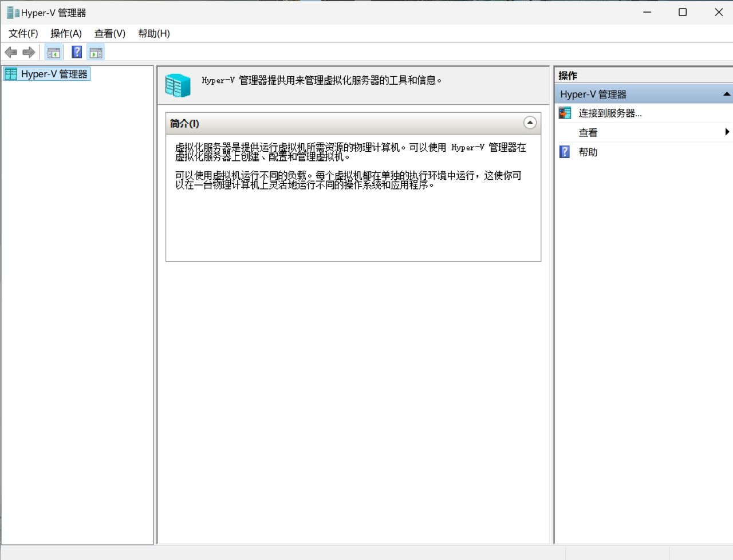Click the connect-to-server icon beside 连接到服务器
This screenshot has width=733, height=560.
pyautogui.click(x=565, y=113)
